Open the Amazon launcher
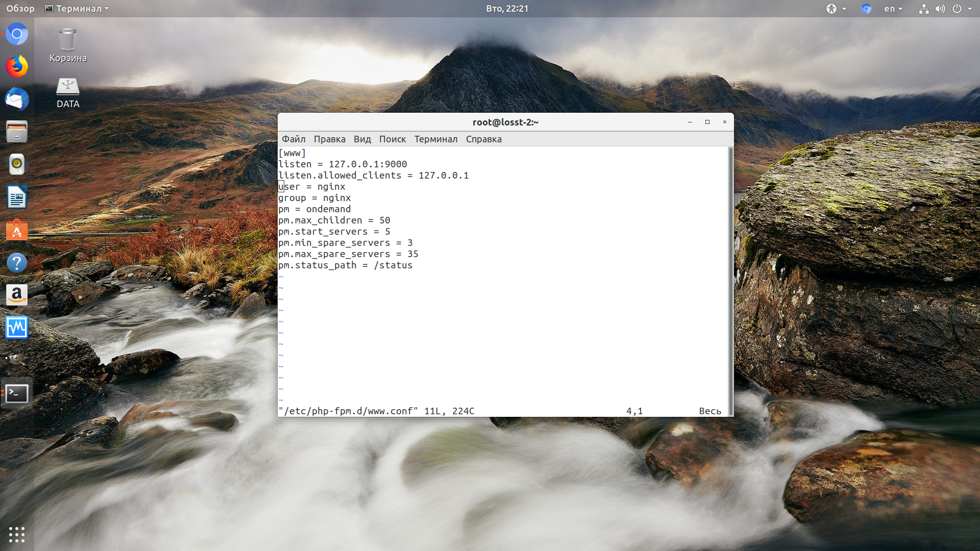 tap(17, 295)
